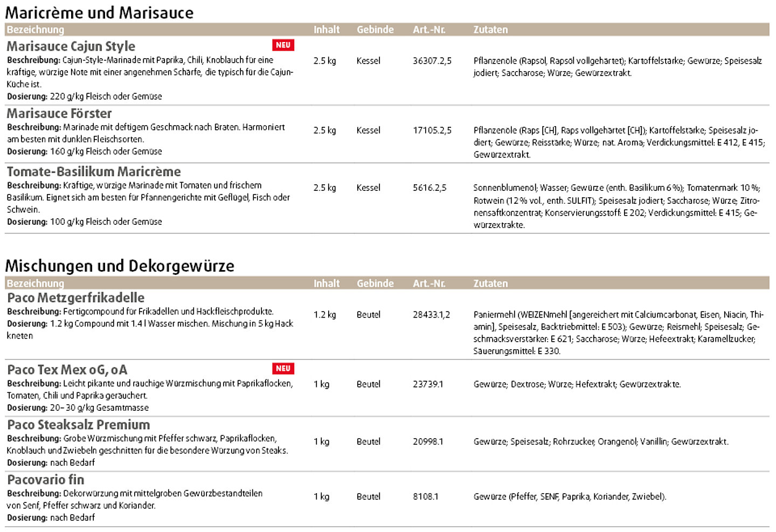Click article number 23739.1

[x=428, y=384]
